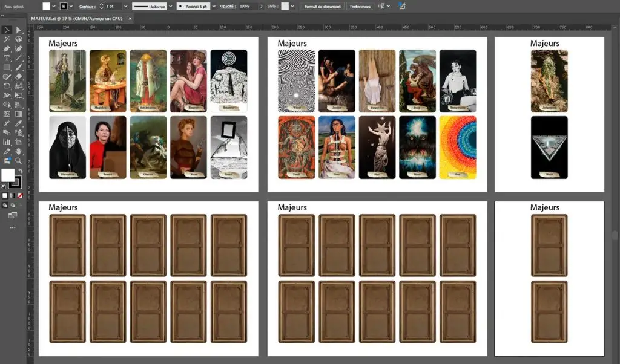Screen dimensions: 620x364
Task: Select the Direct Selection tool
Action: 19,30
